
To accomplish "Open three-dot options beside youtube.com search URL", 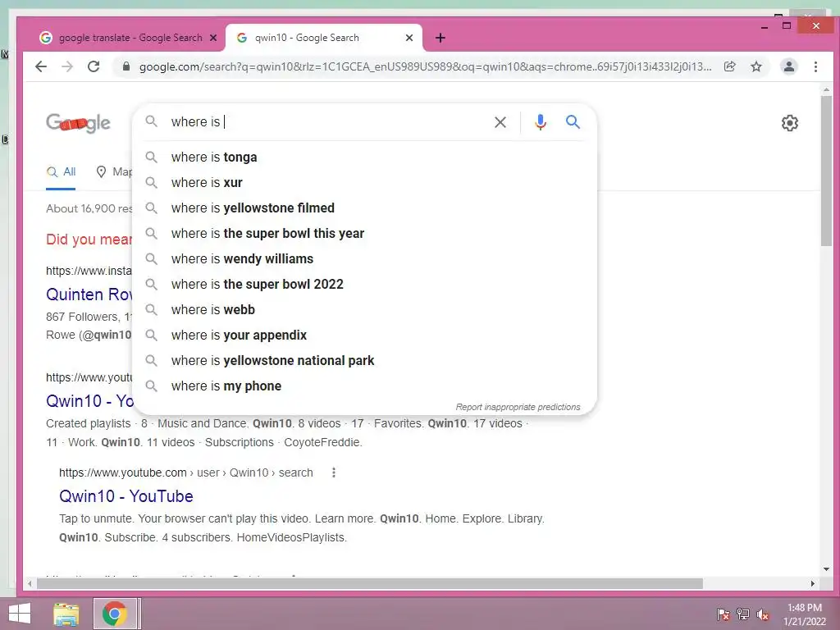I will 334,472.
